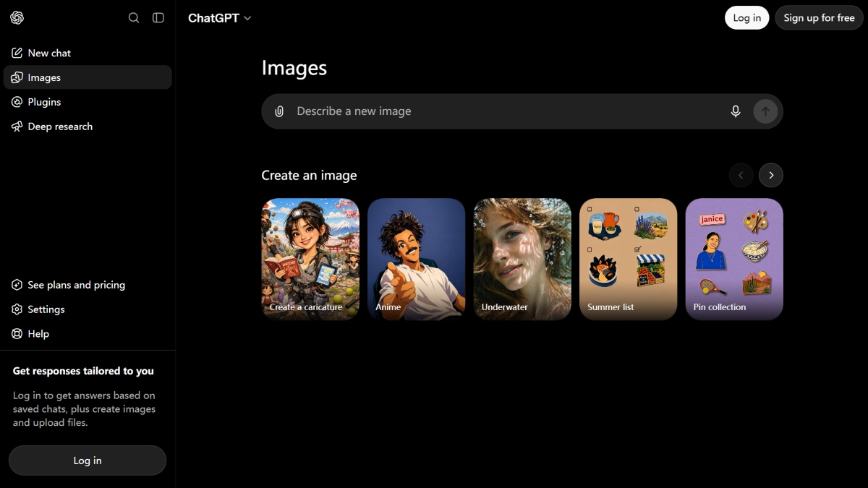Click the See plans and pricing icon
868x488 pixels.
[17, 285]
